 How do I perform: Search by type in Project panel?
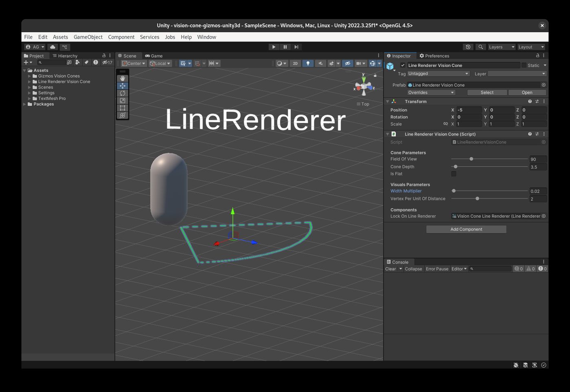(x=77, y=62)
